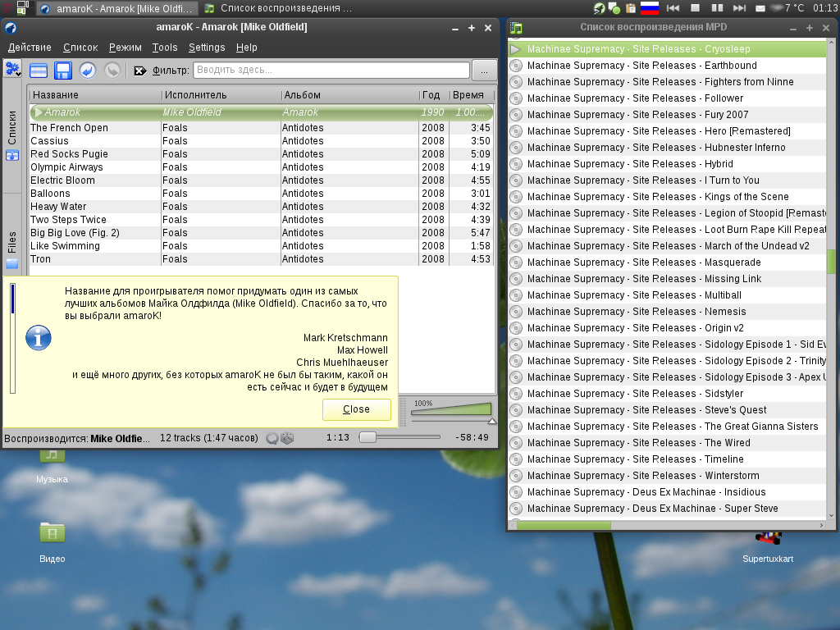Stop playback from the top panel
The height and width of the screenshot is (630, 840).
tap(696, 8)
